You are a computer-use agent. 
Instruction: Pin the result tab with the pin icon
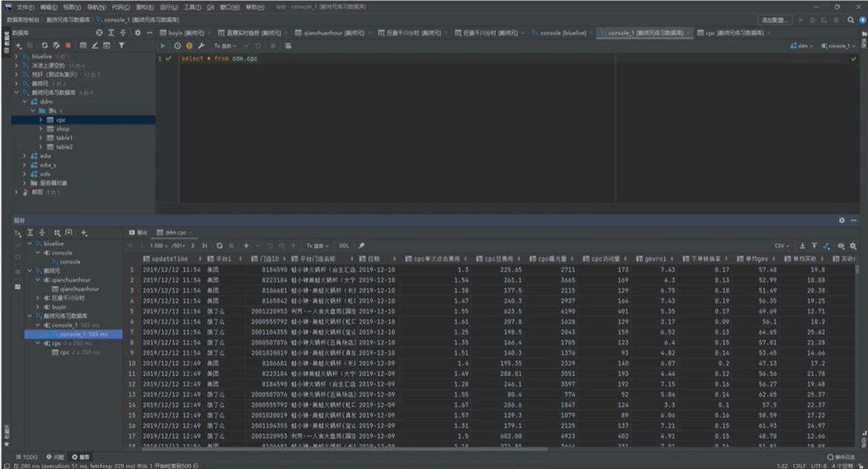(362, 245)
